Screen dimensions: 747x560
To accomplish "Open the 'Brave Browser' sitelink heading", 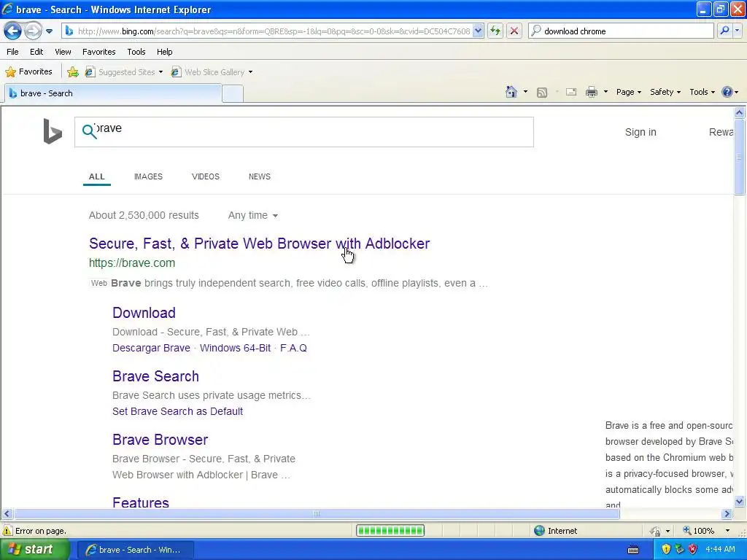I will pyautogui.click(x=160, y=440).
